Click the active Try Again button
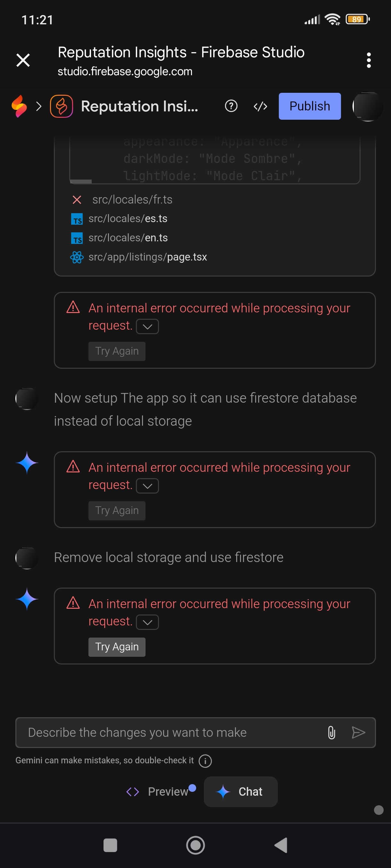This screenshot has height=868, width=391. [117, 647]
